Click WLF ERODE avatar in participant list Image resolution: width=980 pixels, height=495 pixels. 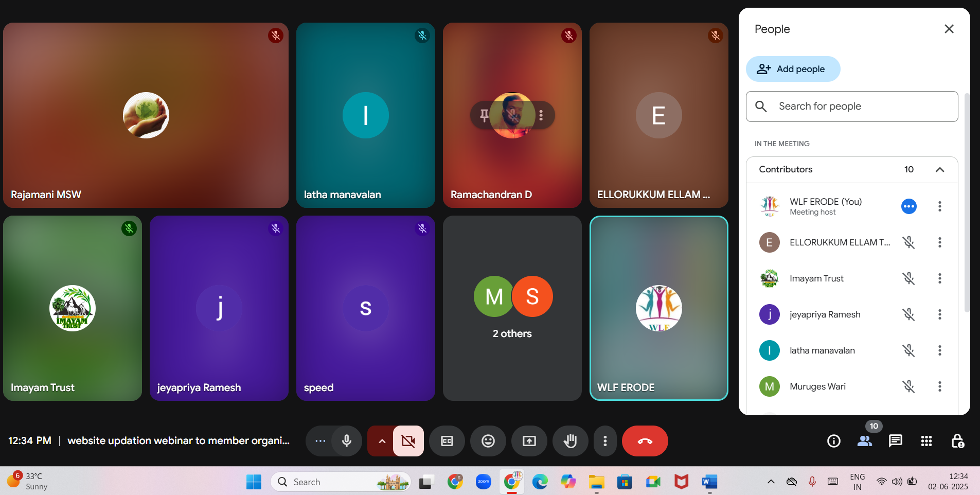[770, 206]
